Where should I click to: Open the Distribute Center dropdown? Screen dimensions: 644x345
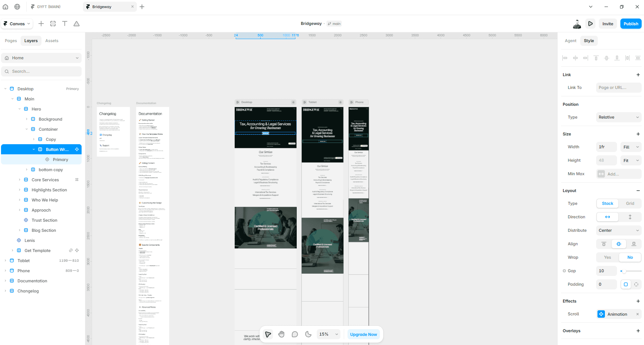(619, 230)
